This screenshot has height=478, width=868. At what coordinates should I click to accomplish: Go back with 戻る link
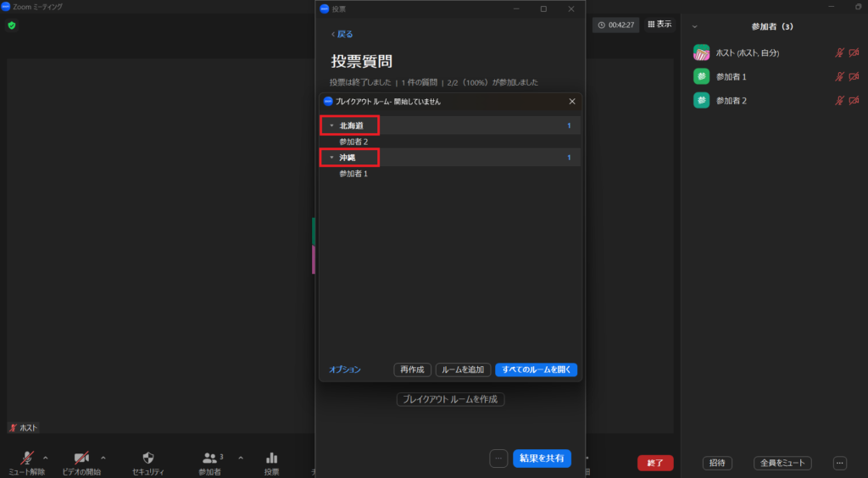[x=342, y=34]
